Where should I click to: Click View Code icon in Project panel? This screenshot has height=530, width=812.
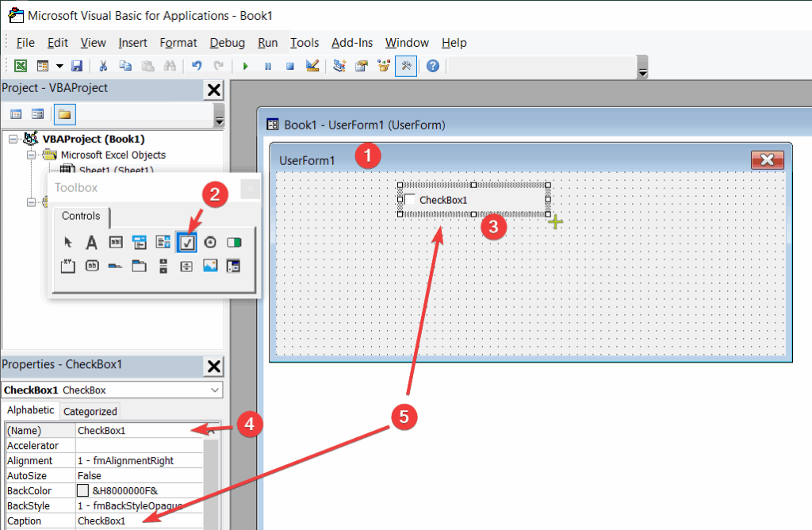pyautogui.click(x=16, y=114)
